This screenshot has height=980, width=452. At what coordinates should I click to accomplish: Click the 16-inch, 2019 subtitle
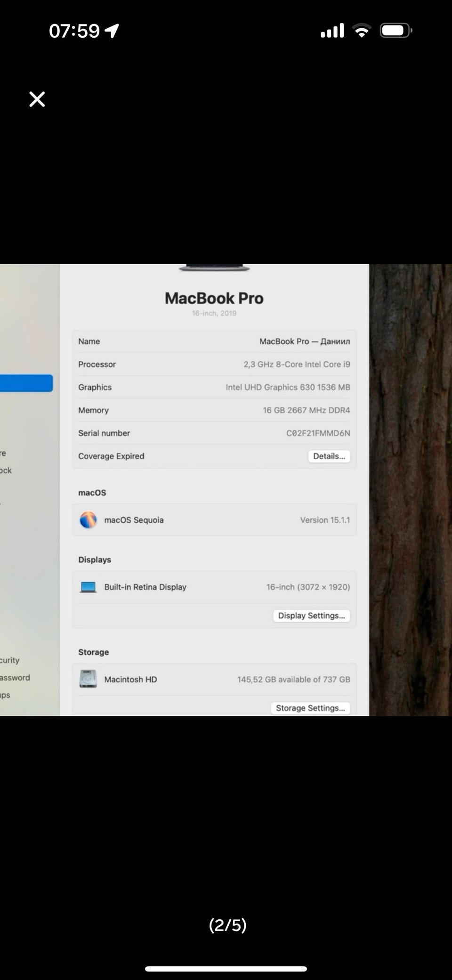(214, 313)
